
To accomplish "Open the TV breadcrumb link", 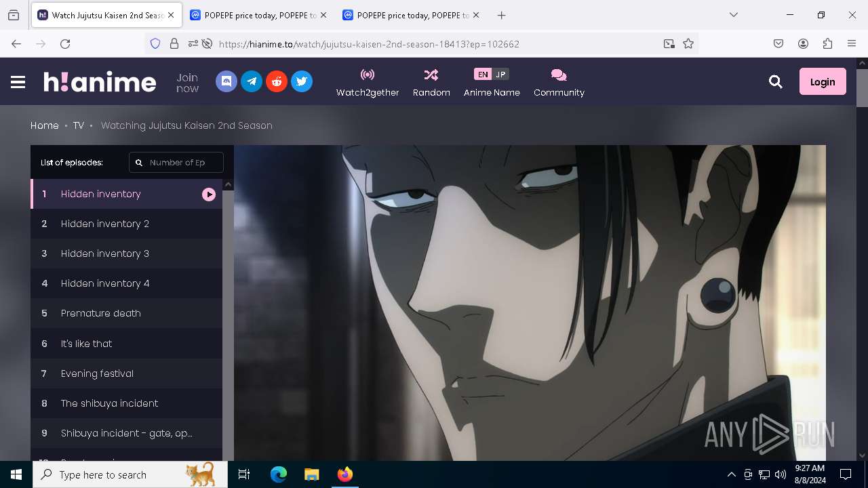I will [x=79, y=125].
